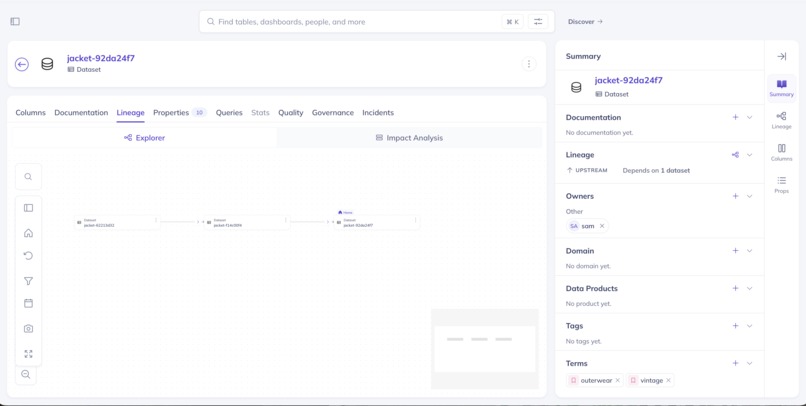Collapse the Terms section chevron

click(749, 363)
